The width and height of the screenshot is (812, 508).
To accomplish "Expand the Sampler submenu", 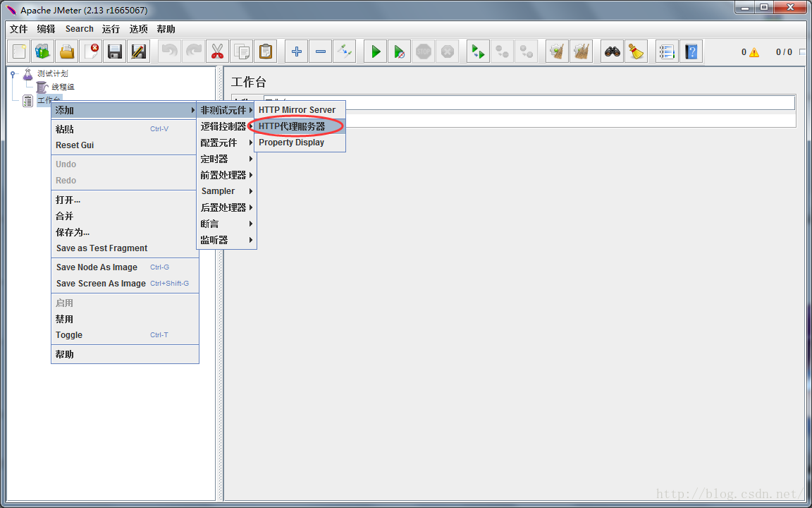I will tap(226, 191).
